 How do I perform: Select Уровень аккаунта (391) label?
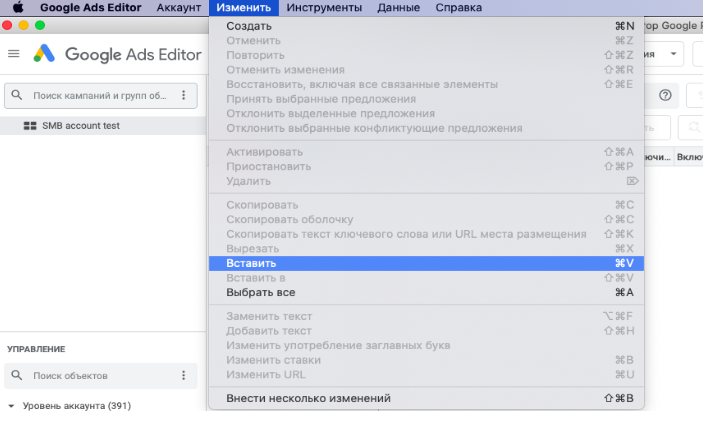[x=77, y=406]
